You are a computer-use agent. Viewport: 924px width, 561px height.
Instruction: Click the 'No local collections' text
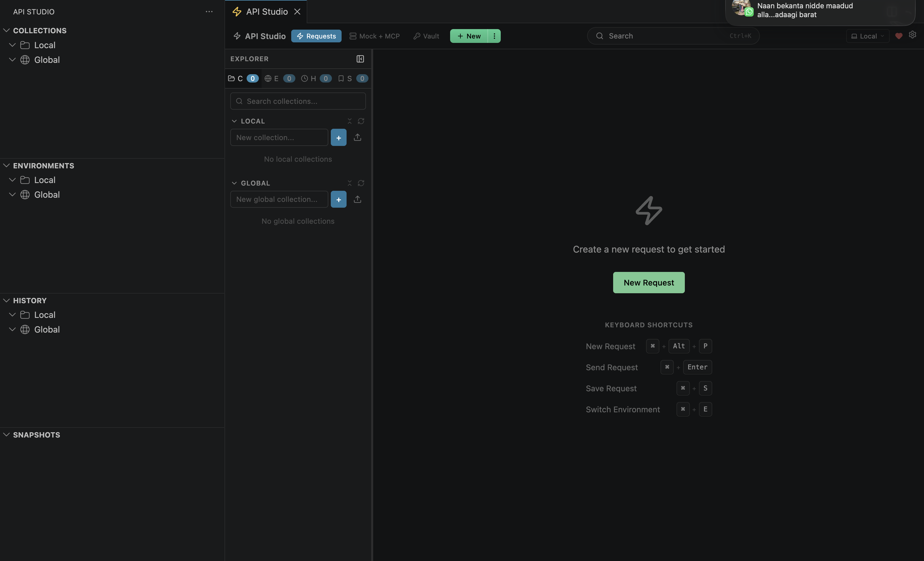(298, 159)
